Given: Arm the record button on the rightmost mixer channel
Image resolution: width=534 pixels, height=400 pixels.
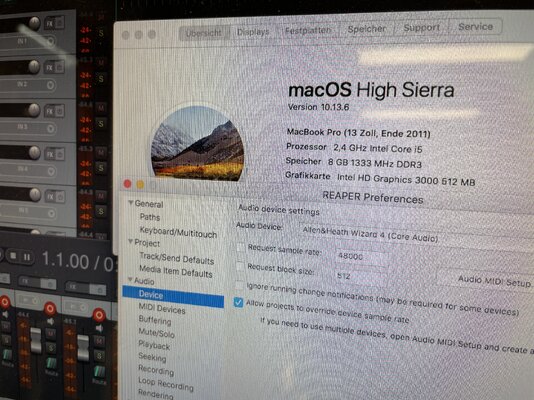Looking at the screenshot, I should tap(99, 315).
